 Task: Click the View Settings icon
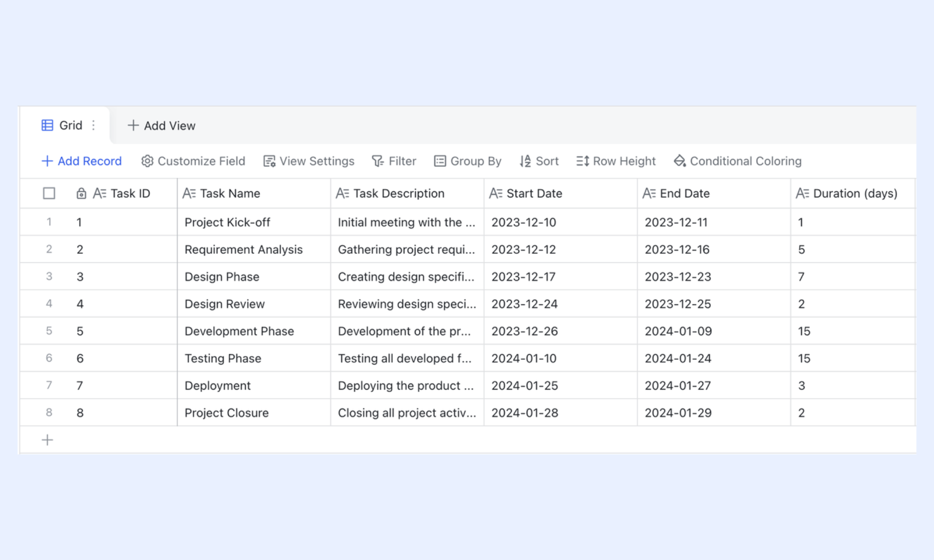coord(269,161)
